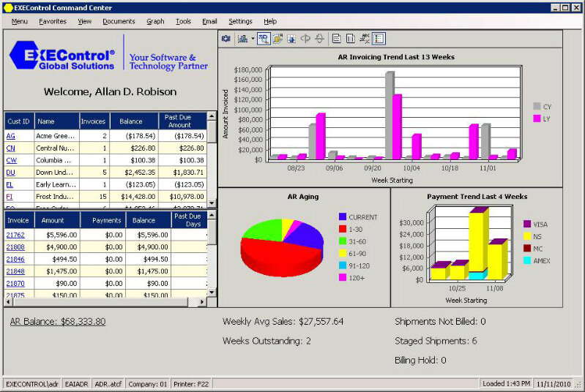Click the Balance column header in invoice table

tap(144, 220)
